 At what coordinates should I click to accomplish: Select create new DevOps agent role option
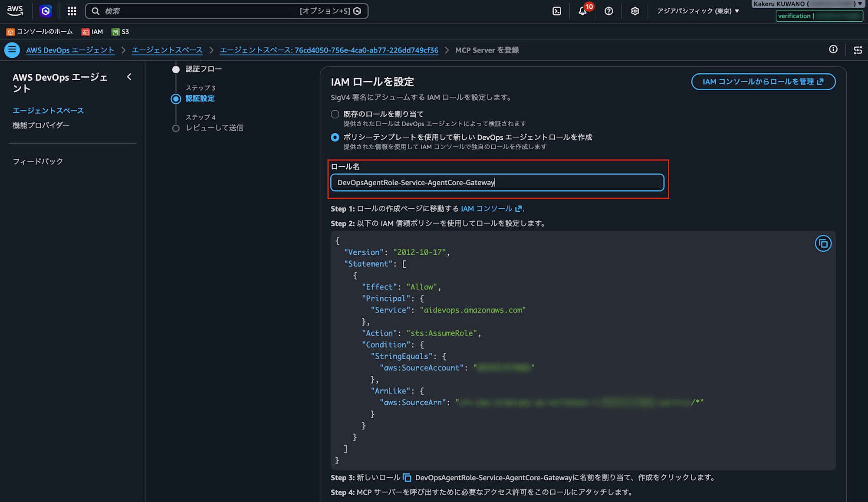coord(335,137)
